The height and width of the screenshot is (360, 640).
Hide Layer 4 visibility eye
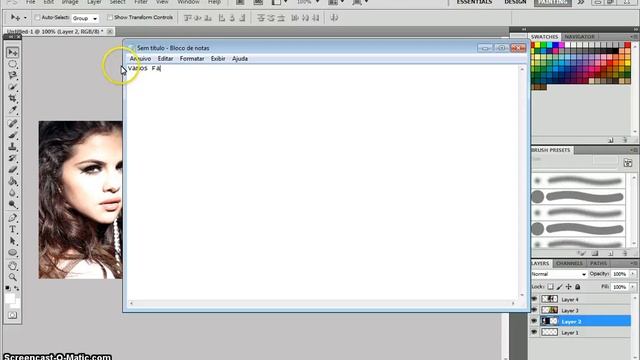pyautogui.click(x=534, y=299)
